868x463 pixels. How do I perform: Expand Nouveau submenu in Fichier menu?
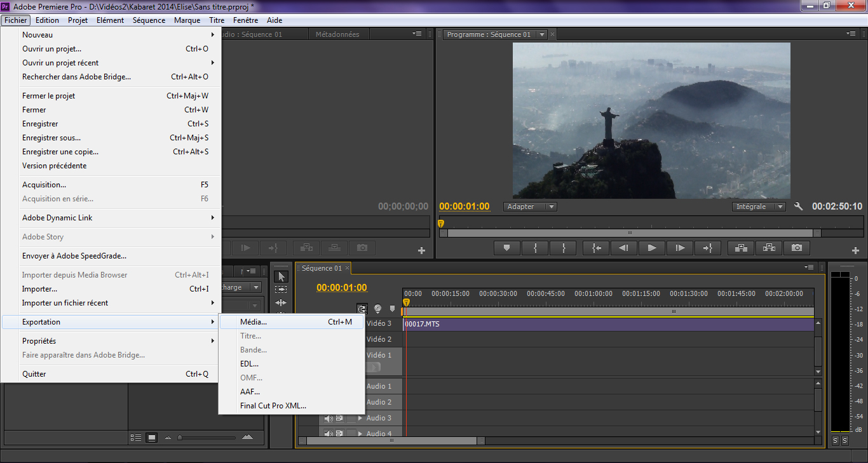tap(112, 35)
